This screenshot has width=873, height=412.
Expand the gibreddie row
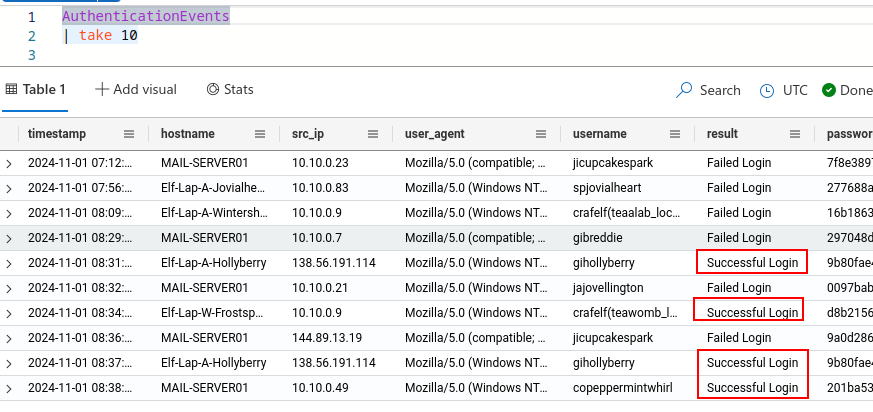pos(10,237)
